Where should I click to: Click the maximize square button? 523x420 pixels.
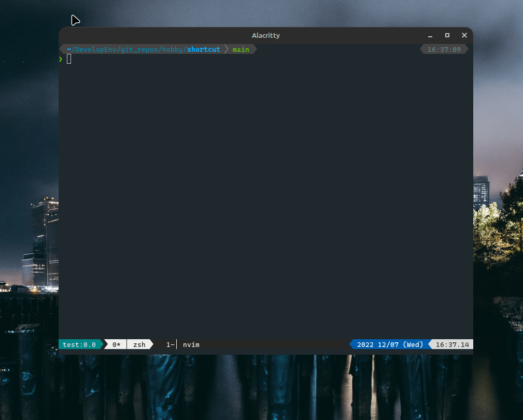coord(447,35)
